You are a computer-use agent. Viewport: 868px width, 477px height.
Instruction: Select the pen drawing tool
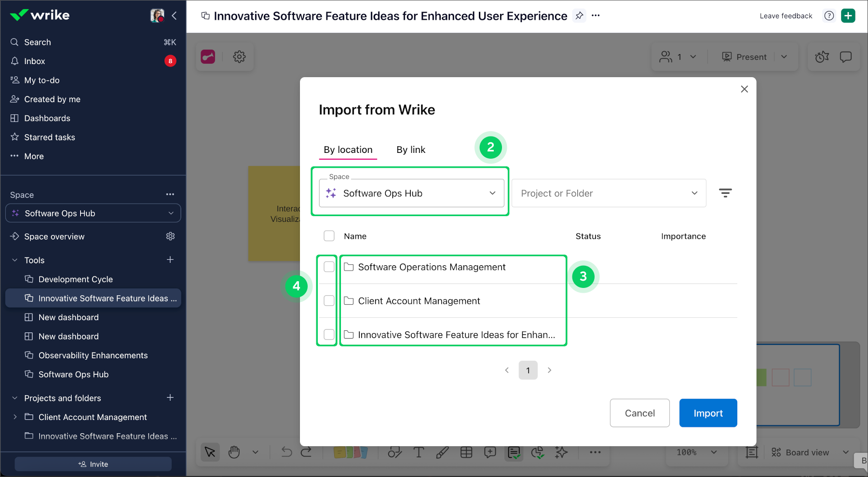pyautogui.click(x=442, y=452)
